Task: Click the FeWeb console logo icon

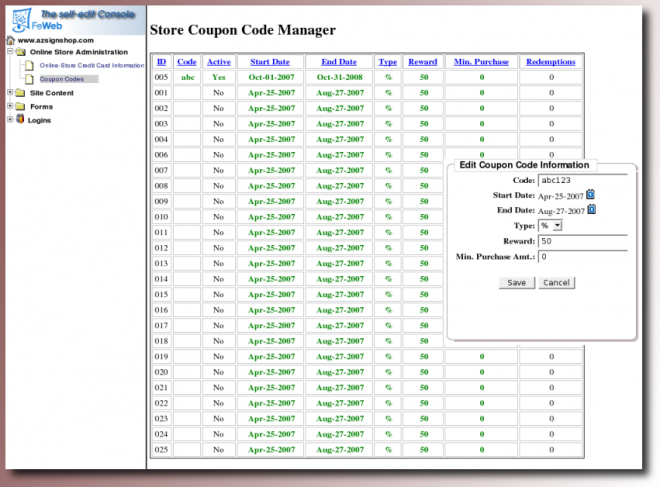Action: pyautogui.click(x=22, y=20)
